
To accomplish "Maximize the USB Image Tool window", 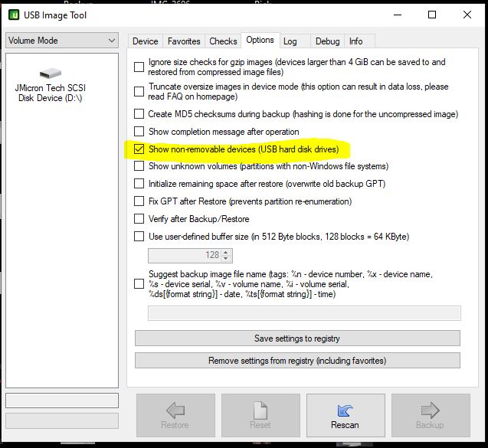I will tap(432, 15).
